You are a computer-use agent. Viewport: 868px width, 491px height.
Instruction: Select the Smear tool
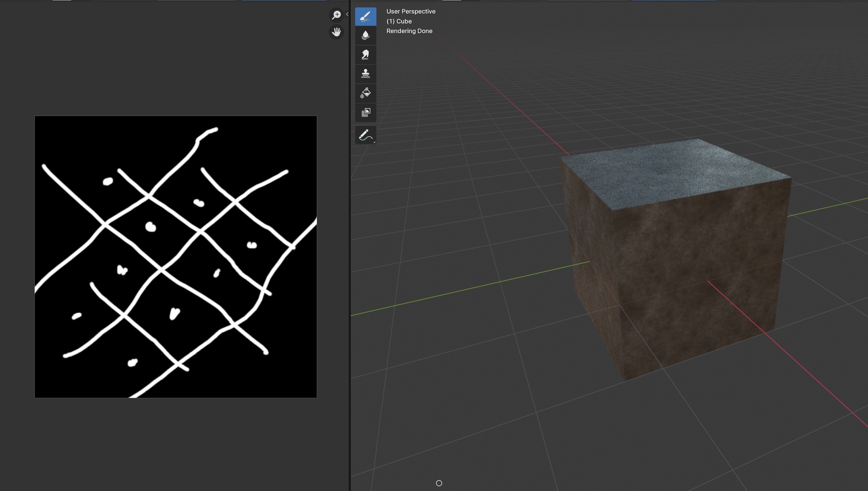tap(366, 55)
